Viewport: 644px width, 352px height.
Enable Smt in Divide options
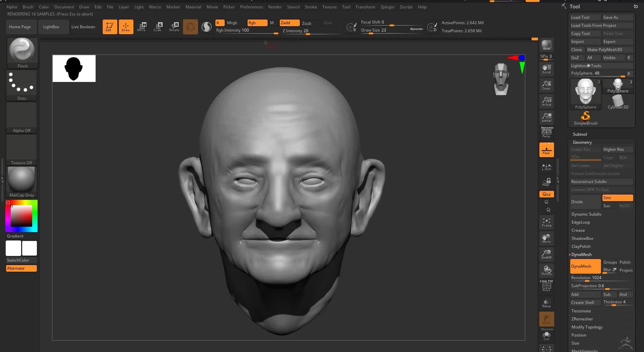pyautogui.click(x=618, y=198)
